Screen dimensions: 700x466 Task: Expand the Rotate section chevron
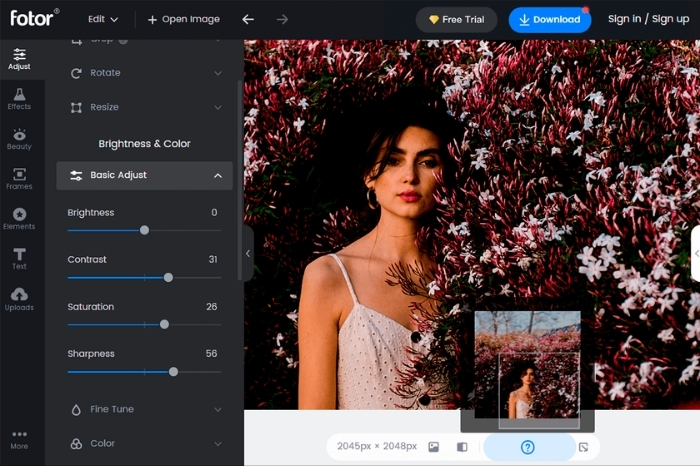[x=218, y=73]
